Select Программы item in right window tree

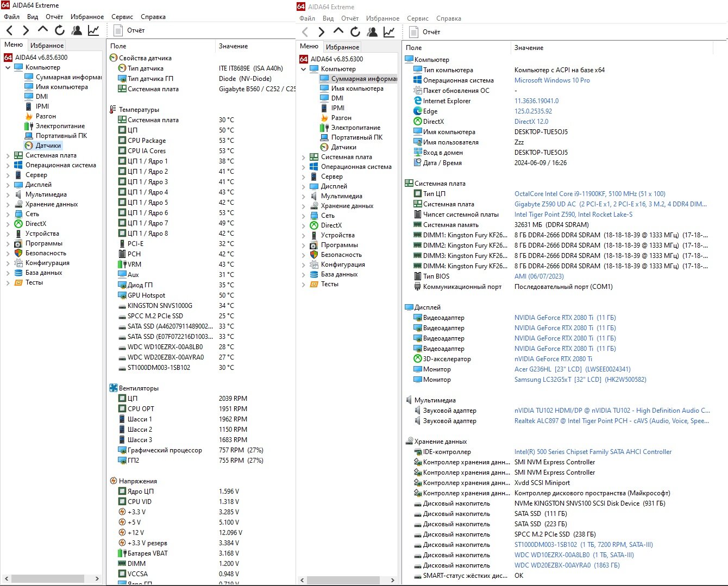point(334,245)
